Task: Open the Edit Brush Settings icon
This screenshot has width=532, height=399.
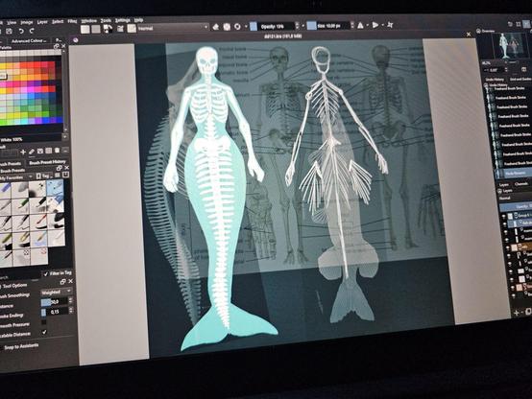Action: point(120,29)
